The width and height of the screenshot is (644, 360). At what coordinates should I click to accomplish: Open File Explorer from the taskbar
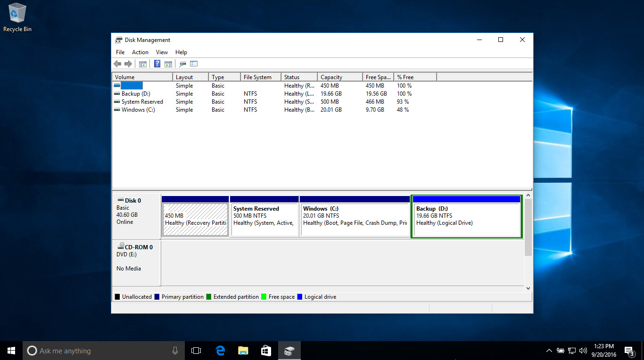point(243,351)
